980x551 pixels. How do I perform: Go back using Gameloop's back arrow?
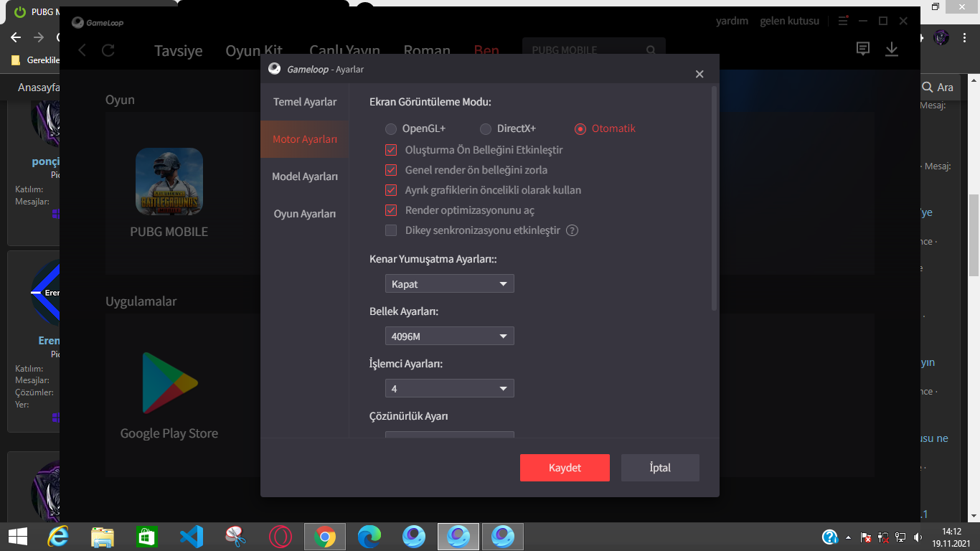tap(82, 50)
